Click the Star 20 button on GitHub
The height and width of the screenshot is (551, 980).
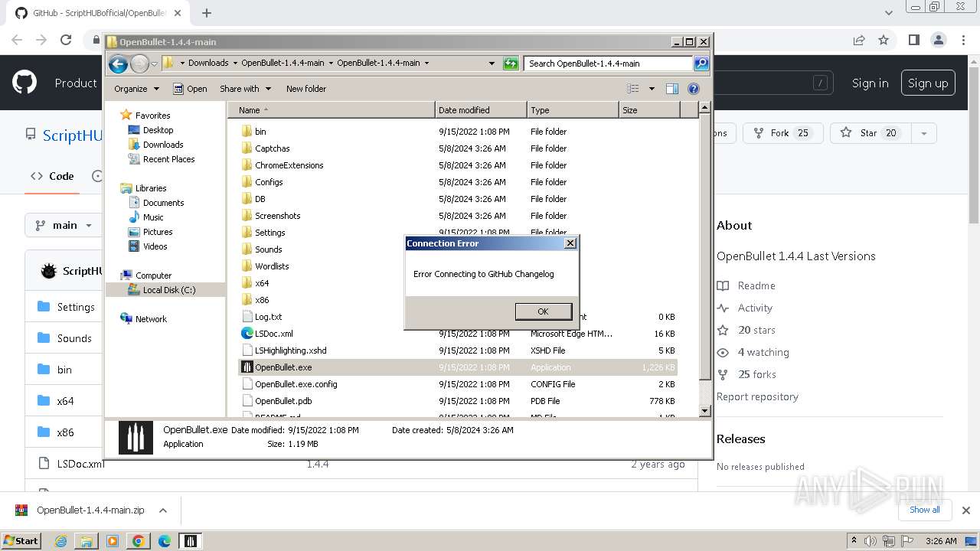coord(870,133)
